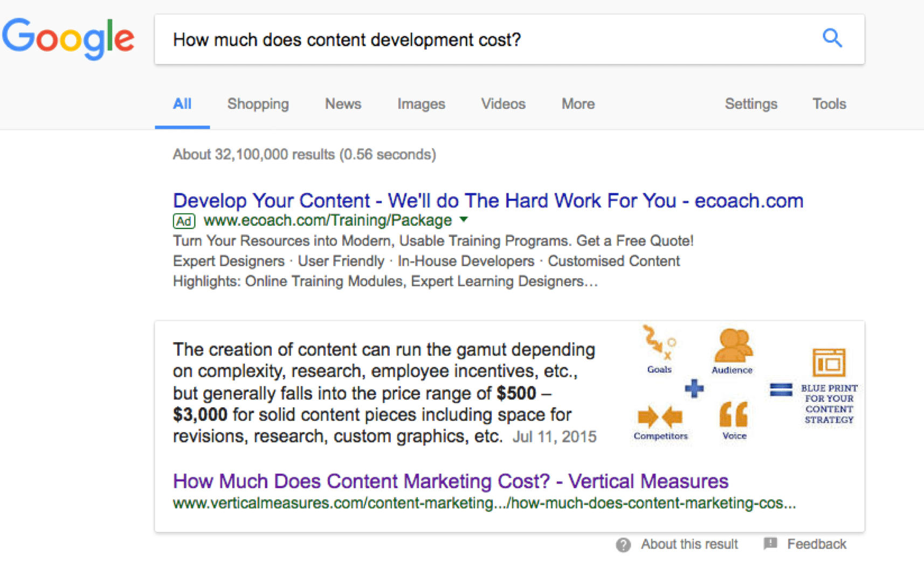The width and height of the screenshot is (924, 569).
Task: Click the results count text
Action: pos(305,155)
